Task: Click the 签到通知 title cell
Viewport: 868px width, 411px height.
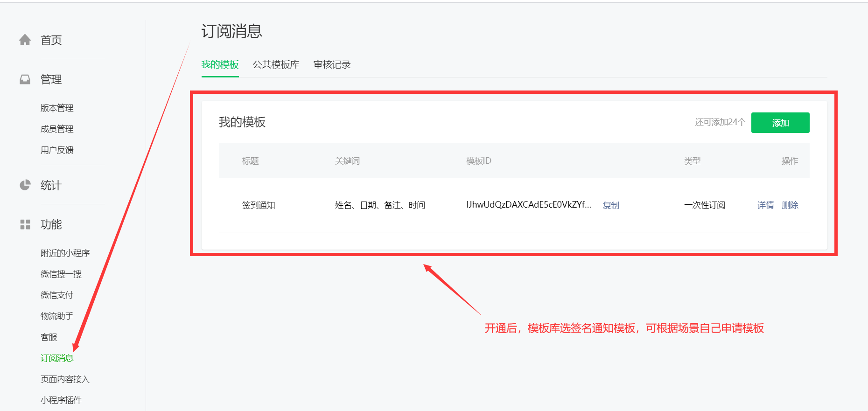Action: pyautogui.click(x=259, y=205)
